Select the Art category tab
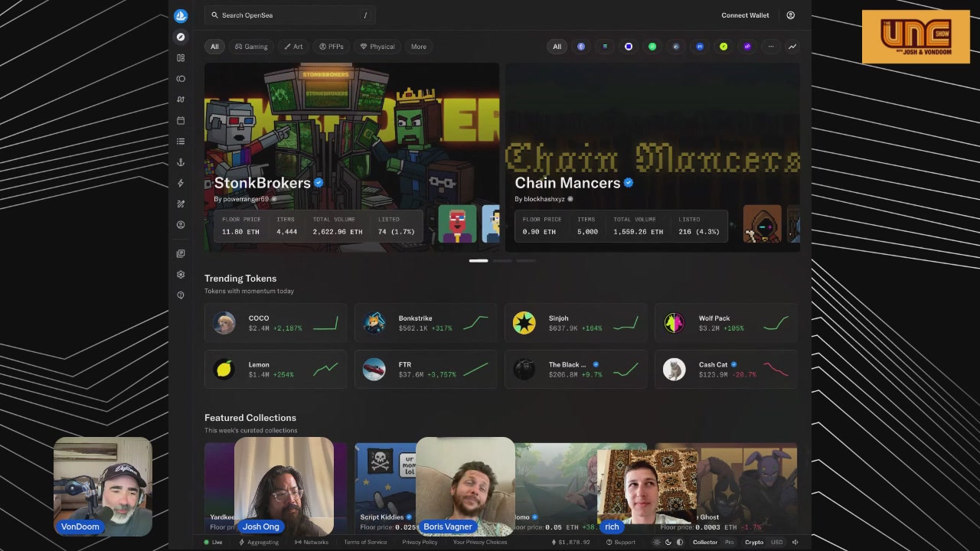The height and width of the screenshot is (551, 980). click(293, 47)
